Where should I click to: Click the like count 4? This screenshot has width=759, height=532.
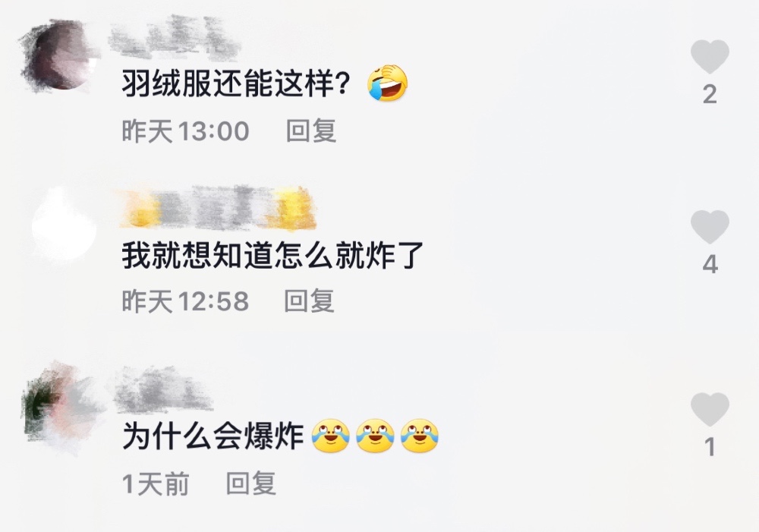[710, 265]
